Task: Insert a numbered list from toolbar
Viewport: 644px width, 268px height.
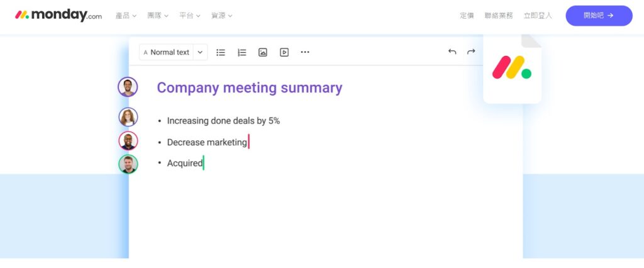Action: (242, 52)
